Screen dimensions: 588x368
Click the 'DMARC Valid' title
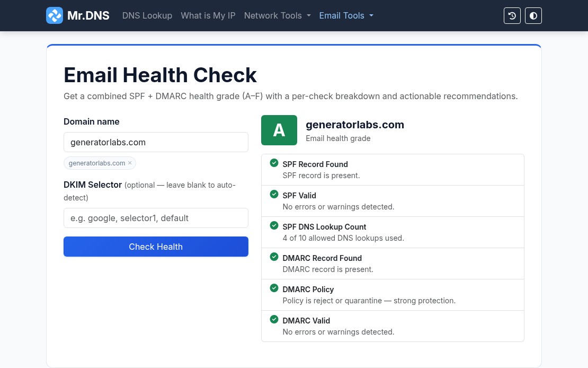[x=306, y=321]
